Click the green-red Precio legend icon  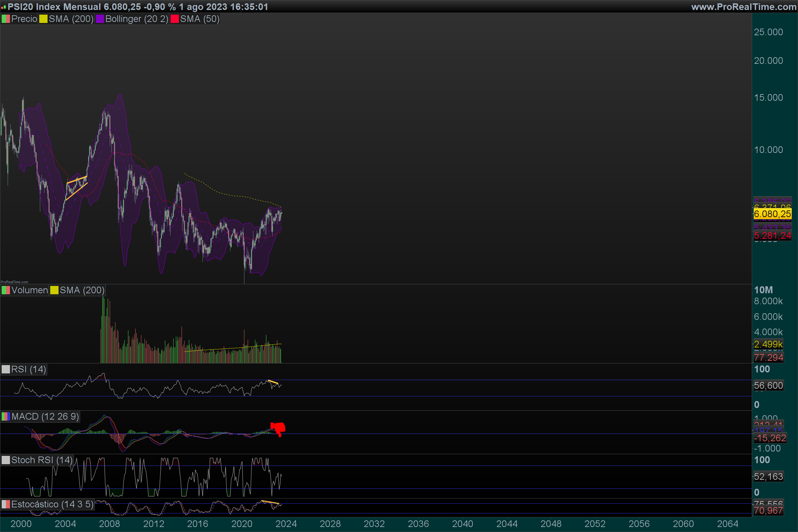(6, 19)
